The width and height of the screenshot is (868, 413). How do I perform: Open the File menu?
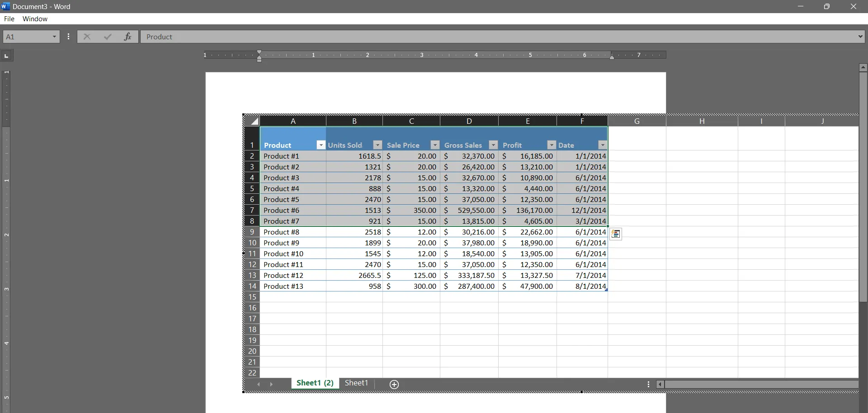pyautogui.click(x=9, y=19)
